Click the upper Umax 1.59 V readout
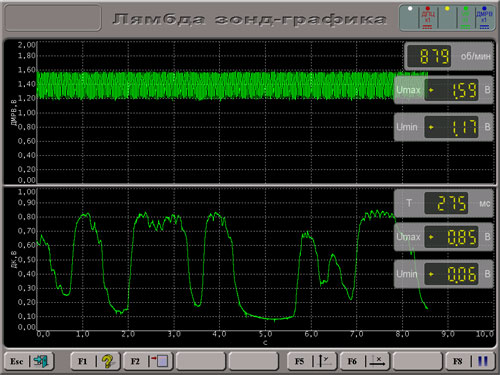Viewport: 500px width, 375px height. pos(444,90)
